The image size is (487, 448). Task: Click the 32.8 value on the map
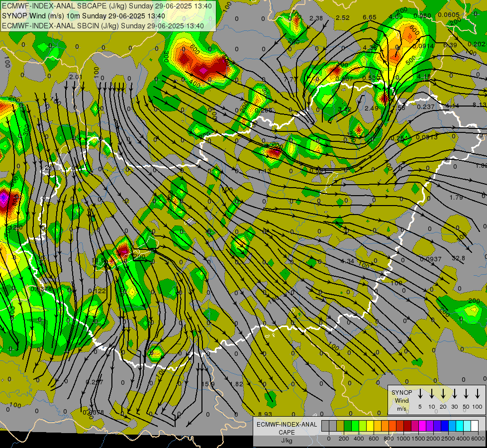click(x=459, y=258)
